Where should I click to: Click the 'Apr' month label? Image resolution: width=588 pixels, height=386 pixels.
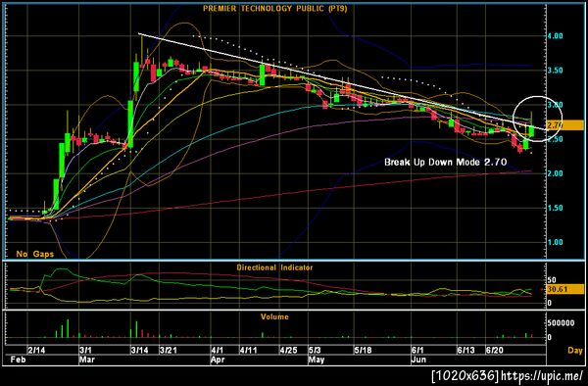pyautogui.click(x=218, y=360)
